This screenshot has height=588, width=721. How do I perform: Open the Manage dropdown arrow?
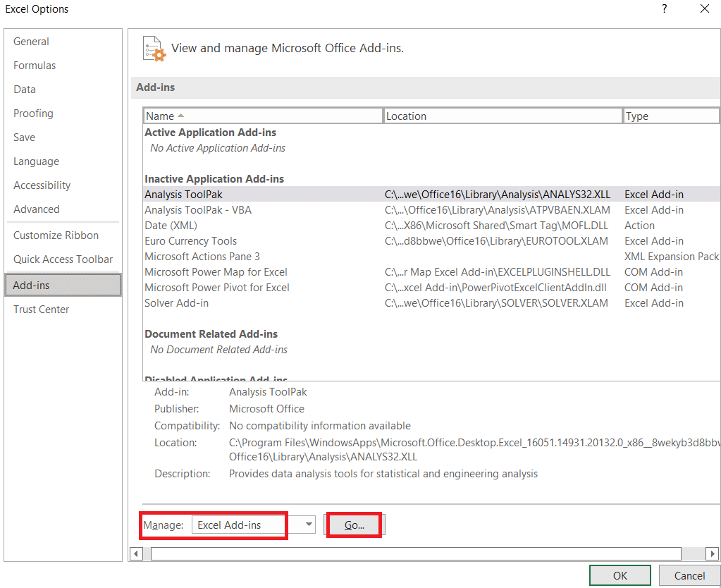point(308,525)
